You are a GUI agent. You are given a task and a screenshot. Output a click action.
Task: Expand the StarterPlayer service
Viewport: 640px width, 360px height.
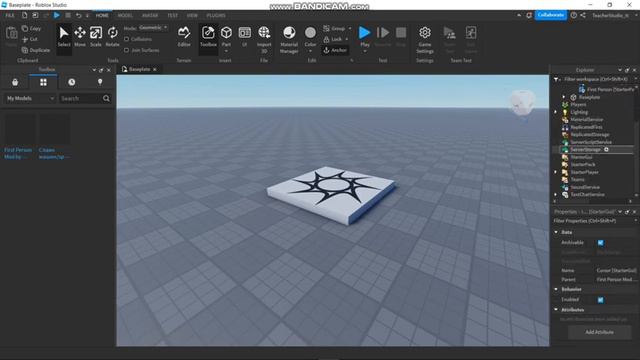[x=556, y=172]
